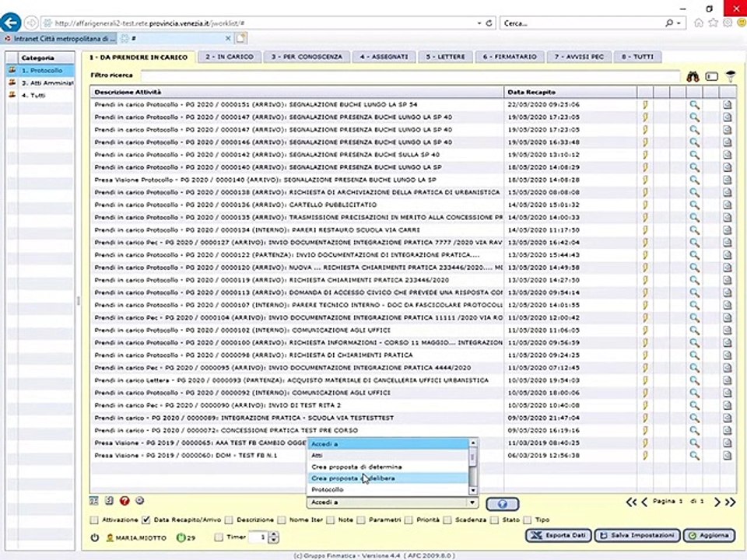The height and width of the screenshot is (560, 747).
Task: Switch to the 2 - IN CARICO tab
Action: 229,57
